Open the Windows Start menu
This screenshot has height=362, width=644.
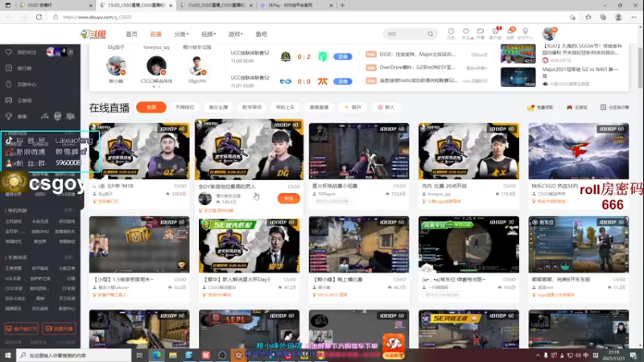click(8, 355)
